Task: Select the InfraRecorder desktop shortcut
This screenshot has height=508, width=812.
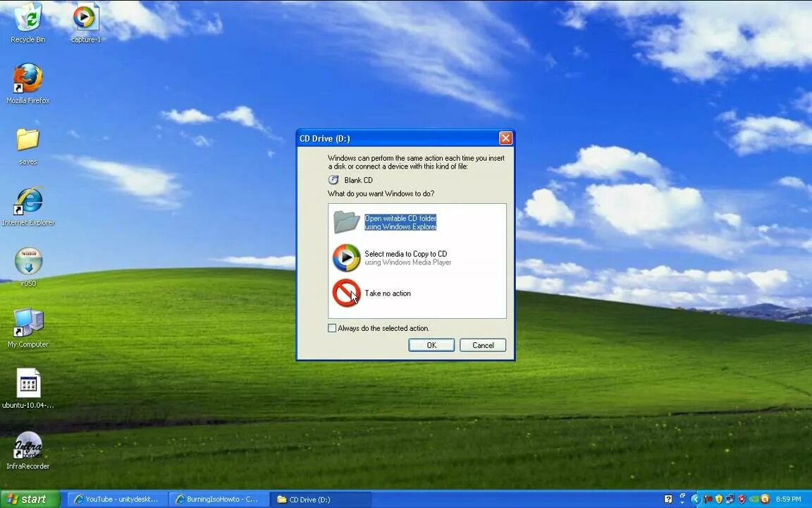Action: (28, 450)
